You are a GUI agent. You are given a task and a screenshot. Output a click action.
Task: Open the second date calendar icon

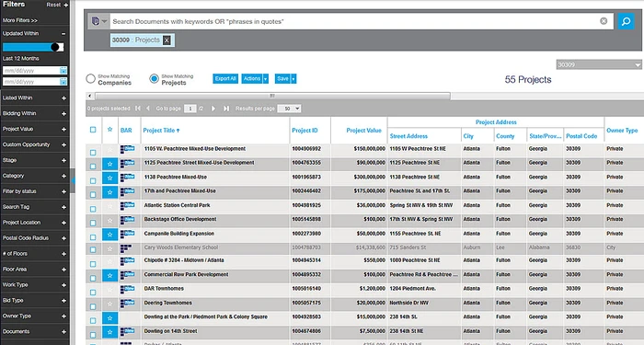(63, 81)
